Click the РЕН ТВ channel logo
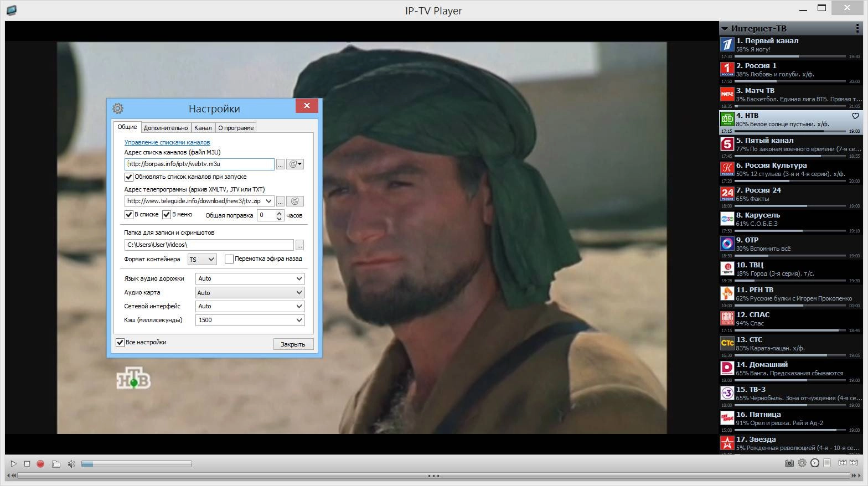Viewport: 868px width, 486px height. tap(727, 293)
